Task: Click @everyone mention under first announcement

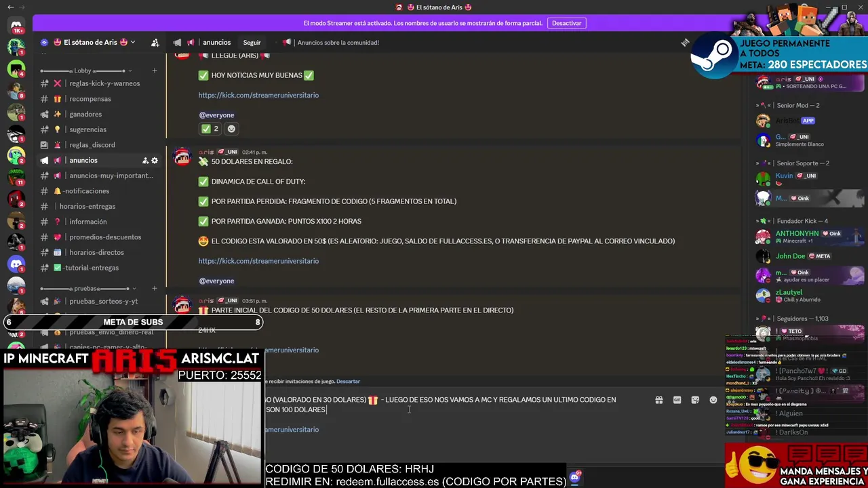Action: point(216,115)
